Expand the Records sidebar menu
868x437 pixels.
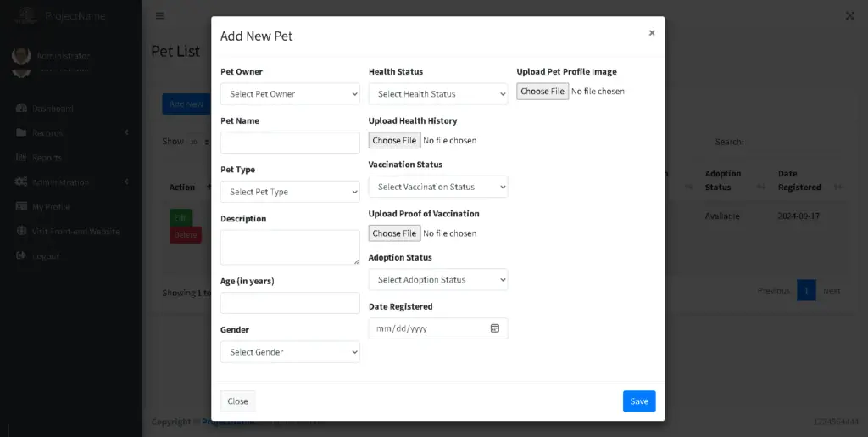(x=71, y=133)
